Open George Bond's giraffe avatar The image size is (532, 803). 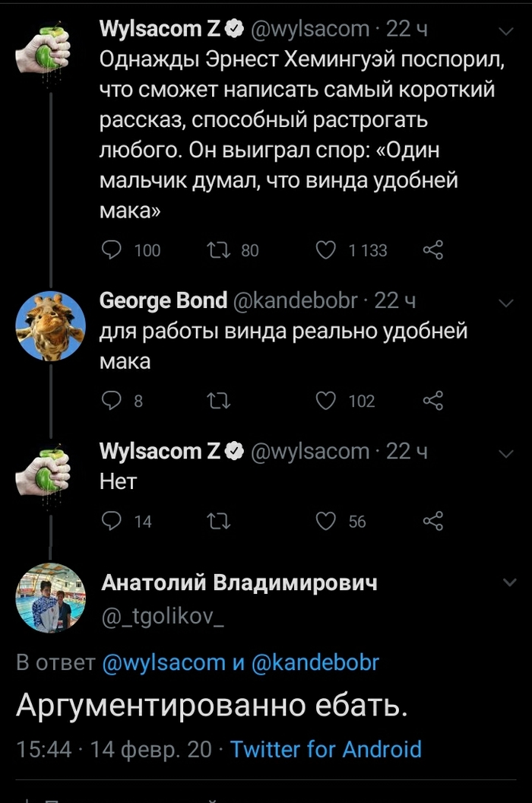tap(50, 325)
